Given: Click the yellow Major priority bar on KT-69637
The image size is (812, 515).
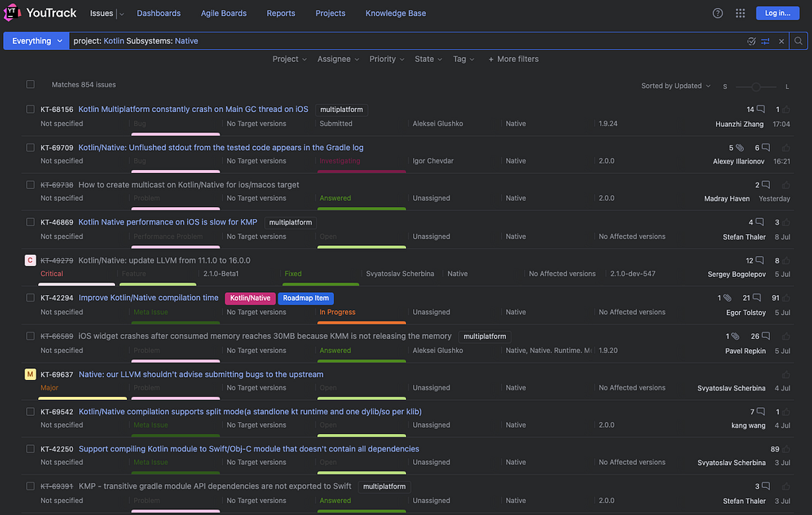Looking at the screenshot, I should [x=82, y=398].
